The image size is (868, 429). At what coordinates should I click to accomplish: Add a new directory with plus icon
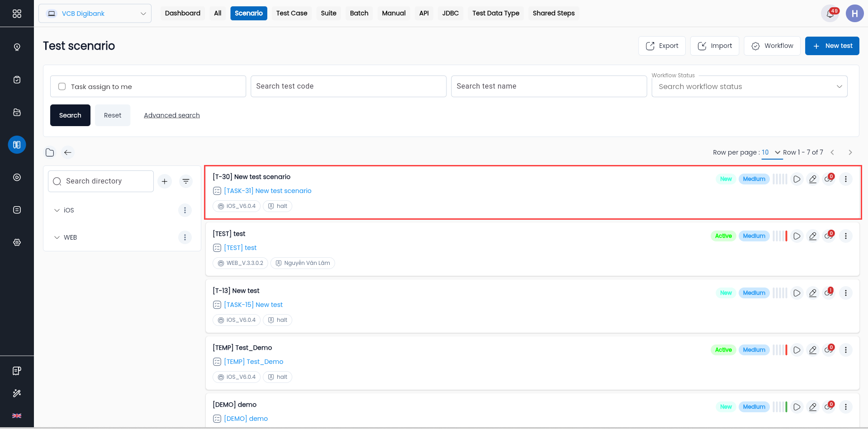(x=165, y=181)
